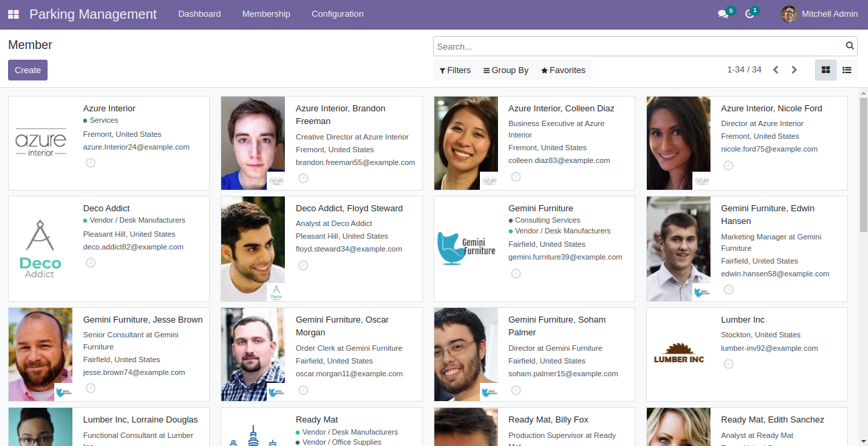This screenshot has width=868, height=446.
Task: Click Mitchell Admin avatar picture
Action: [x=790, y=14]
